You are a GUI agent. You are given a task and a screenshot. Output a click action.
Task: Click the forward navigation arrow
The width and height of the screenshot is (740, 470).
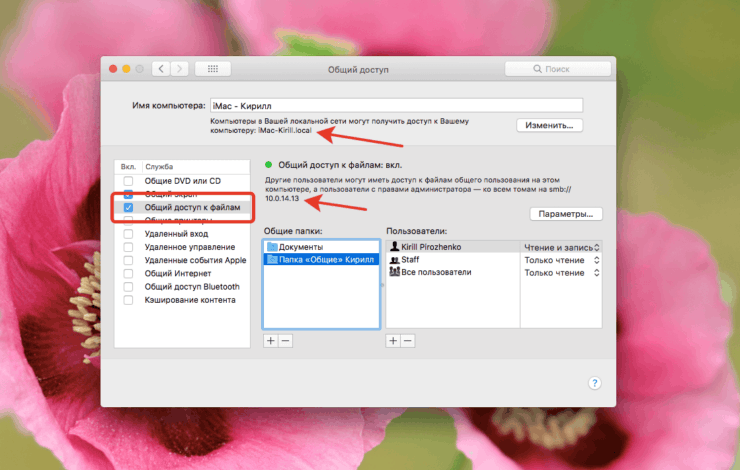pos(179,69)
